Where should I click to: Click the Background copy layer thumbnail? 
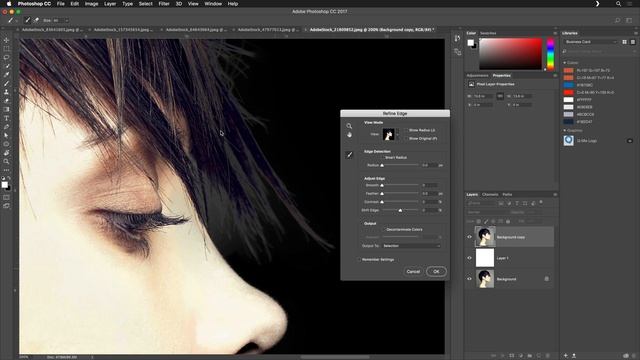[485, 237]
